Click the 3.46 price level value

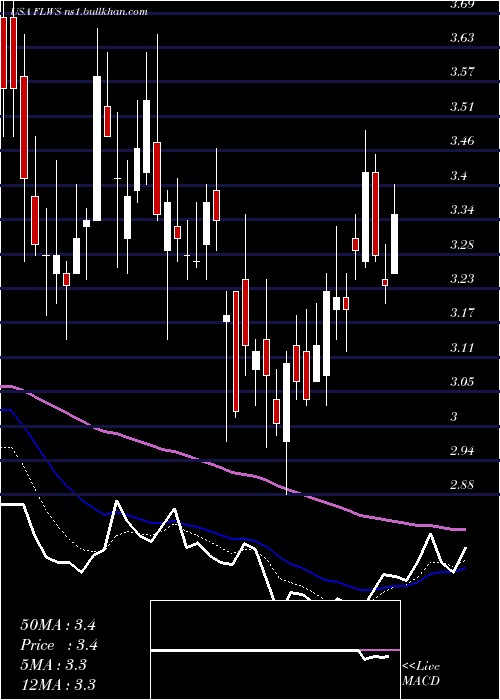coord(462,141)
